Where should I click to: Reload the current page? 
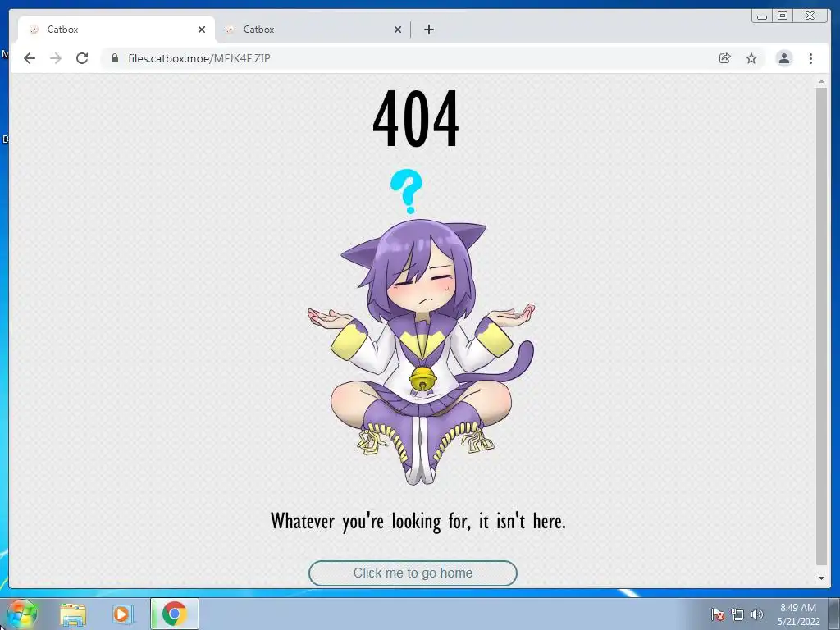coord(82,58)
